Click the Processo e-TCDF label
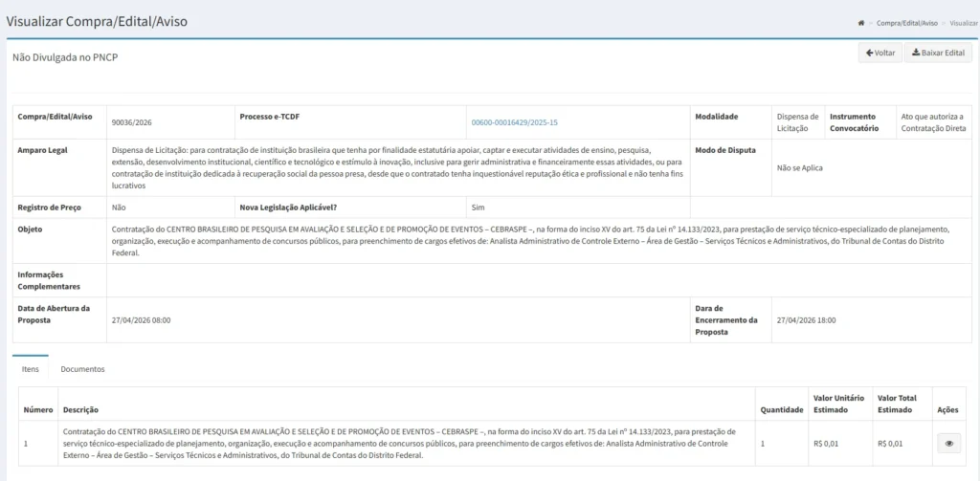Screen dimensions: 980x481 click(270, 117)
